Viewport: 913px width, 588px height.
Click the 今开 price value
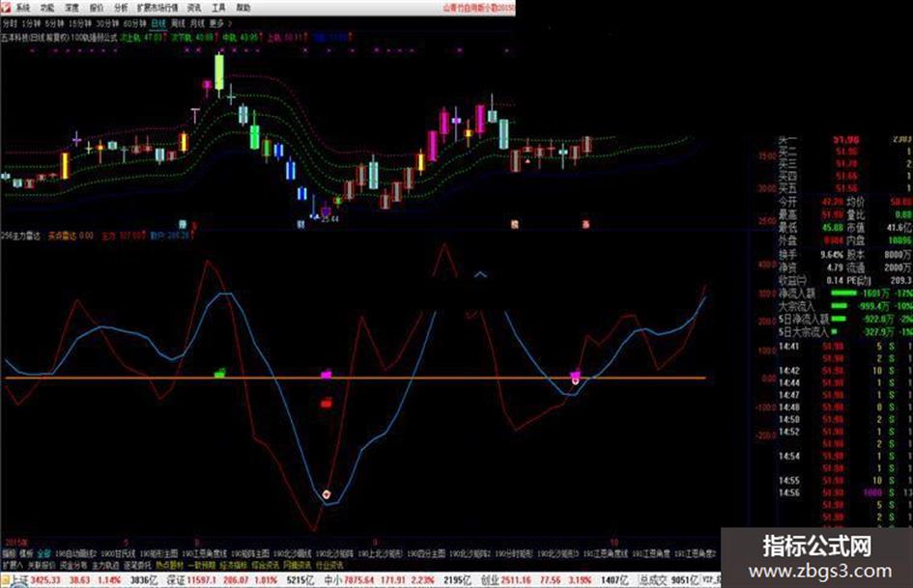(x=832, y=202)
